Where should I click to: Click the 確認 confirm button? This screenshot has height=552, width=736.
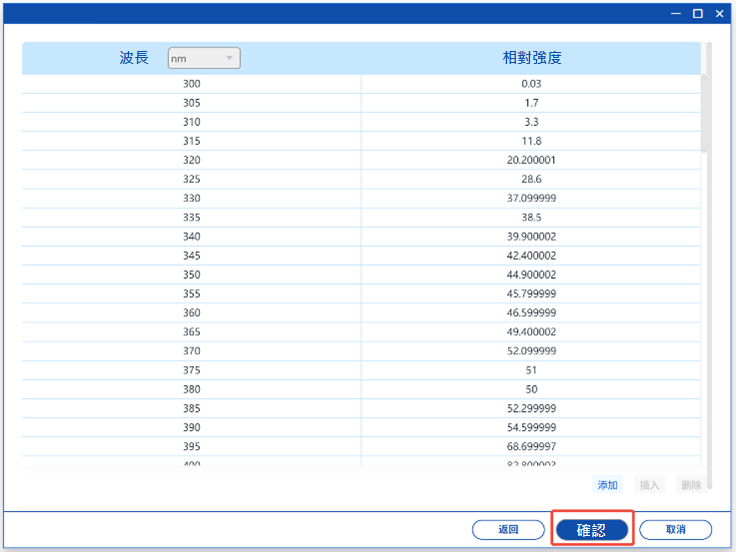(x=592, y=530)
